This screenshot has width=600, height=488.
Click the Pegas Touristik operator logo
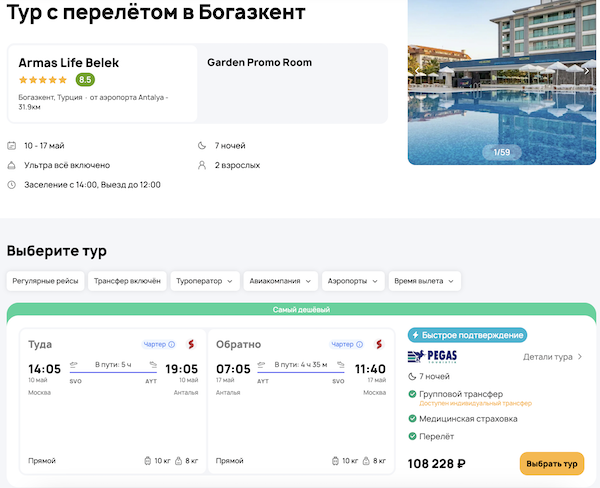pyautogui.click(x=431, y=356)
